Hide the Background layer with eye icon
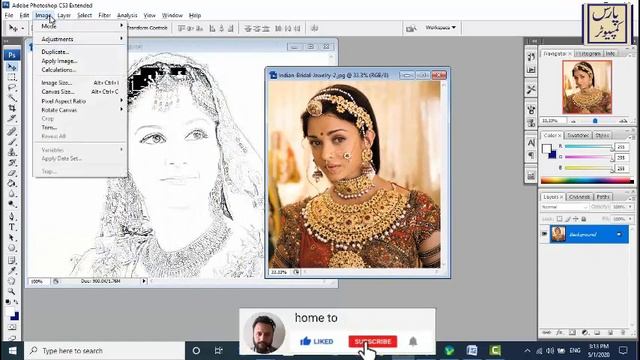This screenshot has height=360, width=640. click(544, 234)
